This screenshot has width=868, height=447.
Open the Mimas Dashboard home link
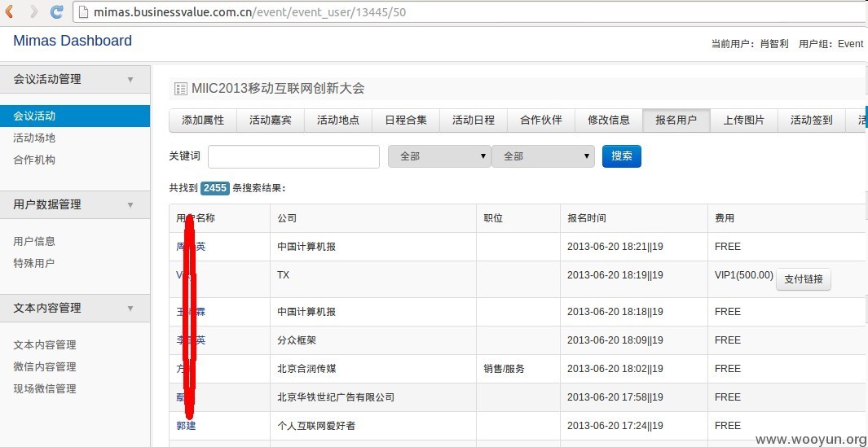(x=73, y=41)
